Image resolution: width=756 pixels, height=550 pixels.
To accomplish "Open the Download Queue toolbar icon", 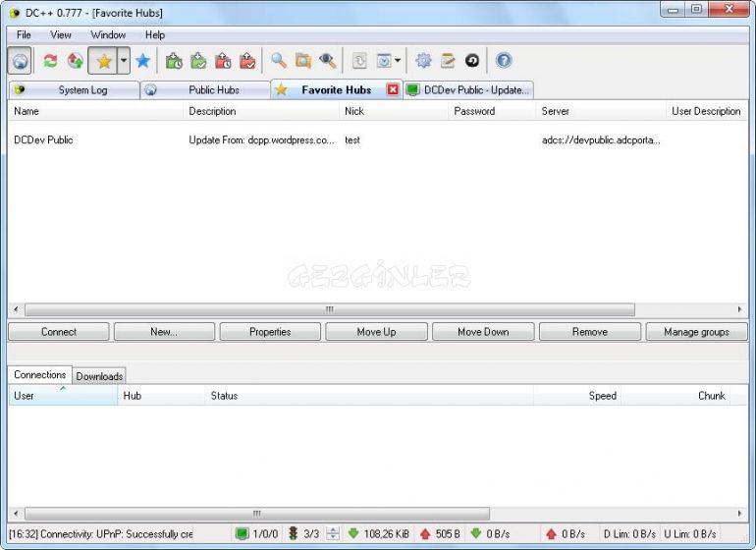I will click(x=174, y=61).
